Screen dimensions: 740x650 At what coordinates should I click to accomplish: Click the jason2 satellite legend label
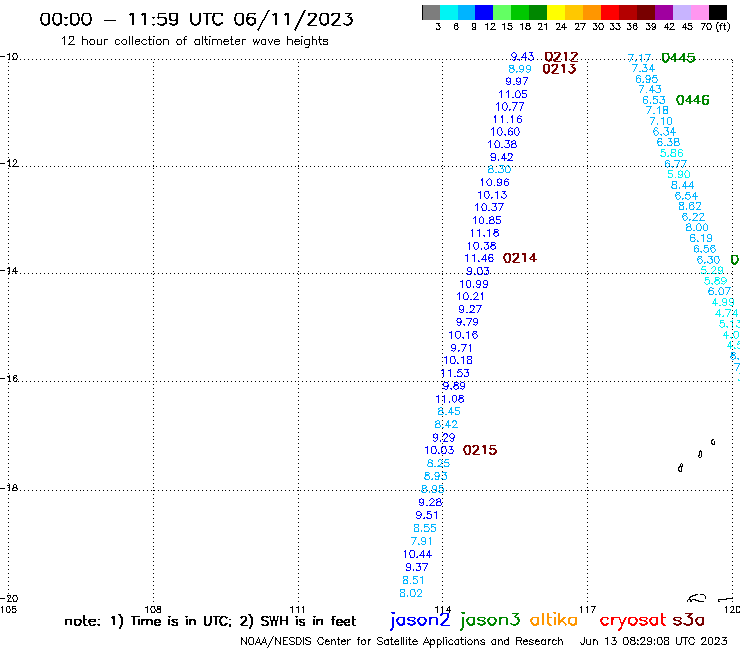coord(420,620)
